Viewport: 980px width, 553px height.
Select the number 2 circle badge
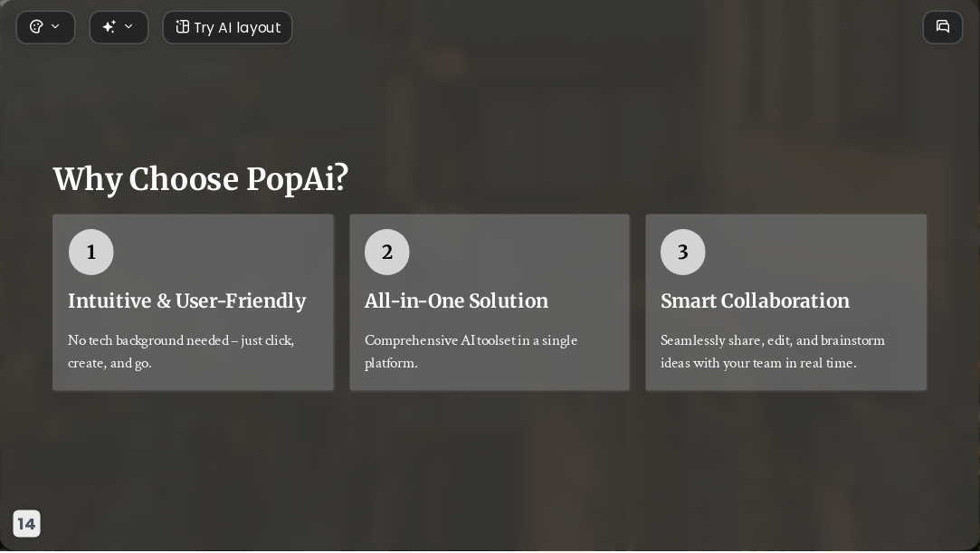pos(387,252)
